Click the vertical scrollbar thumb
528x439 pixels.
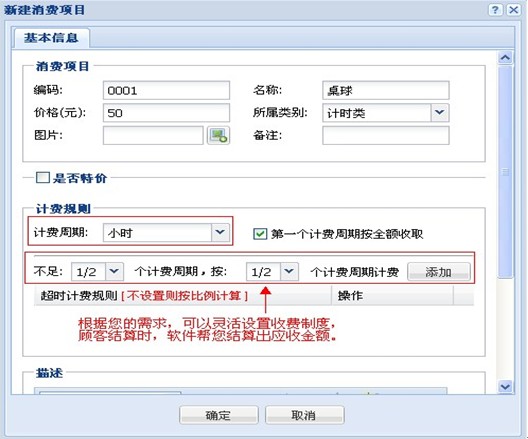[505, 172]
